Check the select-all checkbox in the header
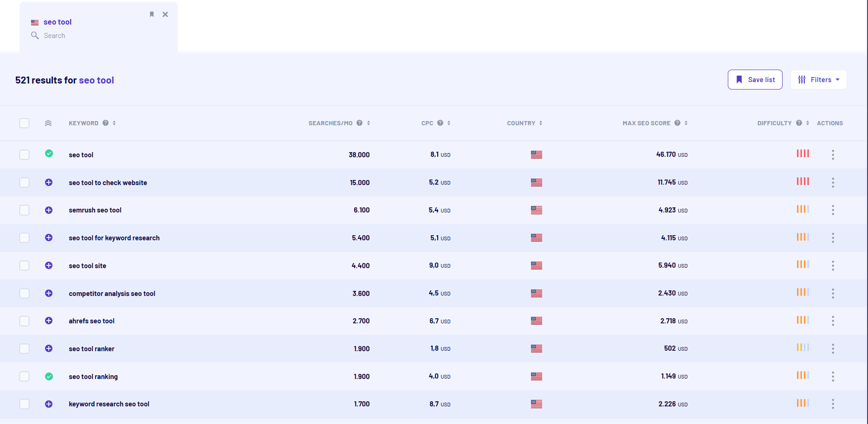The image size is (868, 424). (24, 123)
